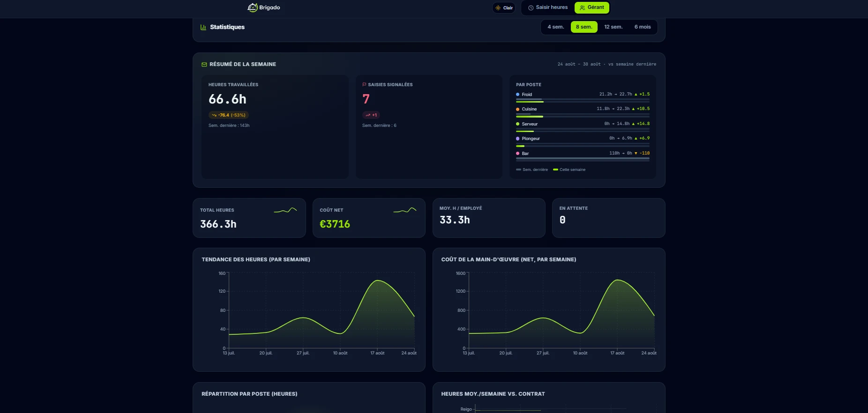Screen dimensions: 868x413
Task: Click the Heures moy./semaine vs. contrat heading
Action: 493,394
